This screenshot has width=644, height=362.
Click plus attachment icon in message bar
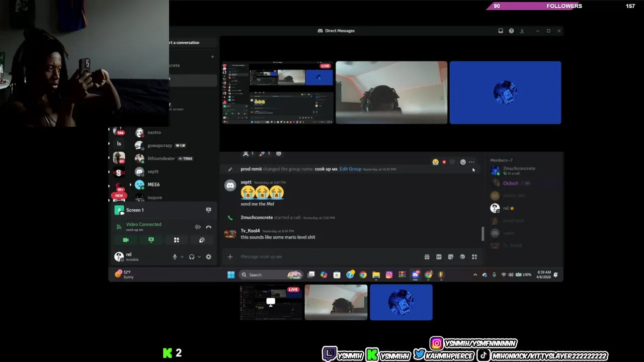coord(230,257)
